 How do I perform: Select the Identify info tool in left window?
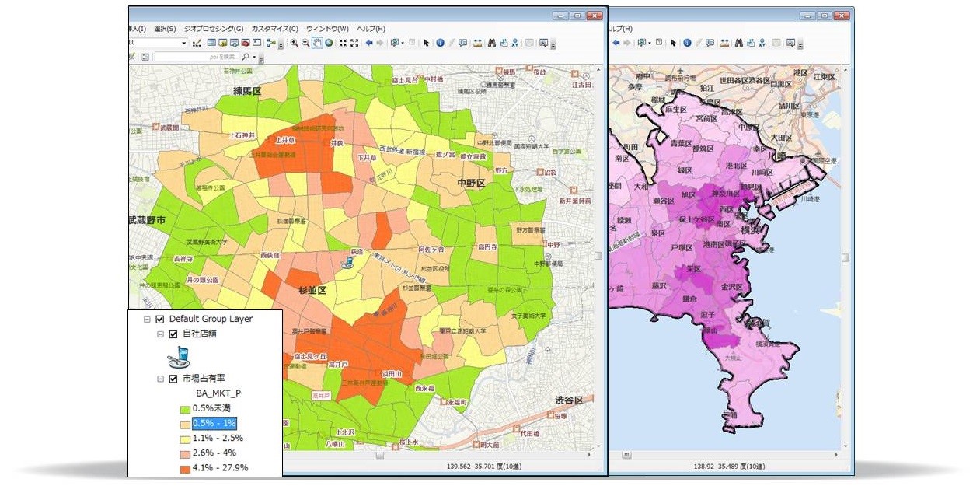(439, 43)
